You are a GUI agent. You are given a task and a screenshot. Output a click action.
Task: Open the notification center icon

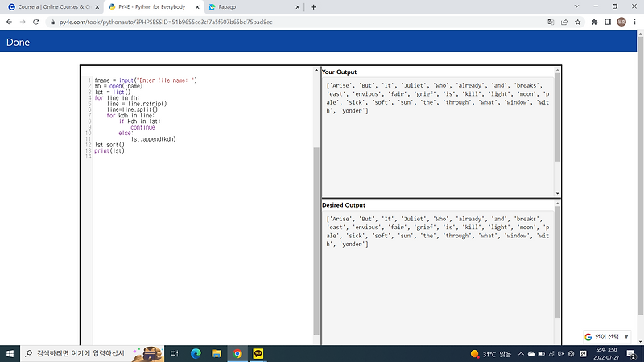[x=632, y=354]
